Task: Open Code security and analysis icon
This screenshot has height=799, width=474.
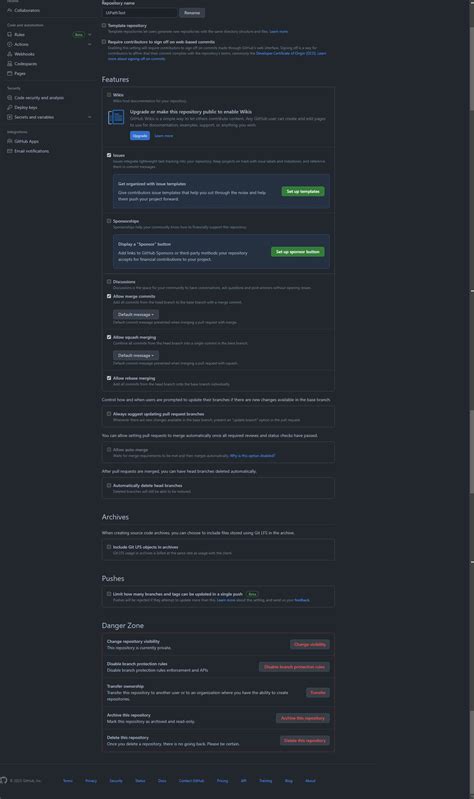Action: pyautogui.click(x=10, y=98)
